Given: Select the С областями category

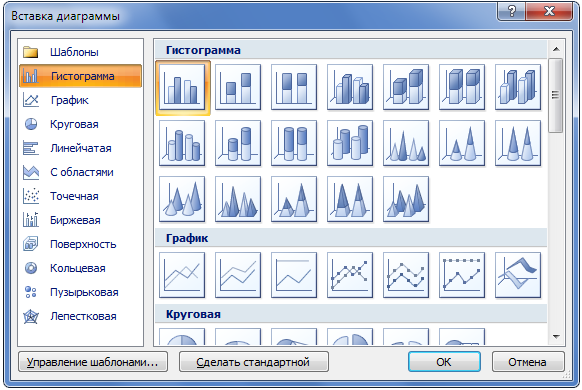Looking at the screenshot, I should 81,172.
